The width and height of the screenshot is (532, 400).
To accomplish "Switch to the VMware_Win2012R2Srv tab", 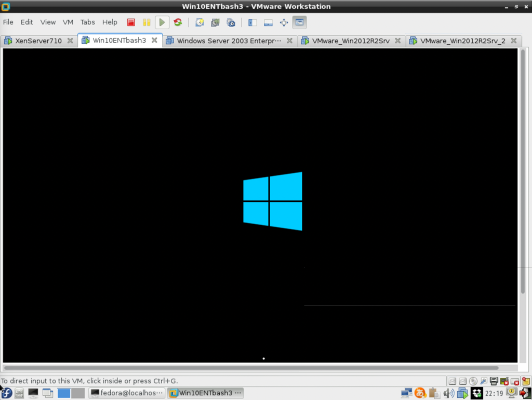I will 351,41.
